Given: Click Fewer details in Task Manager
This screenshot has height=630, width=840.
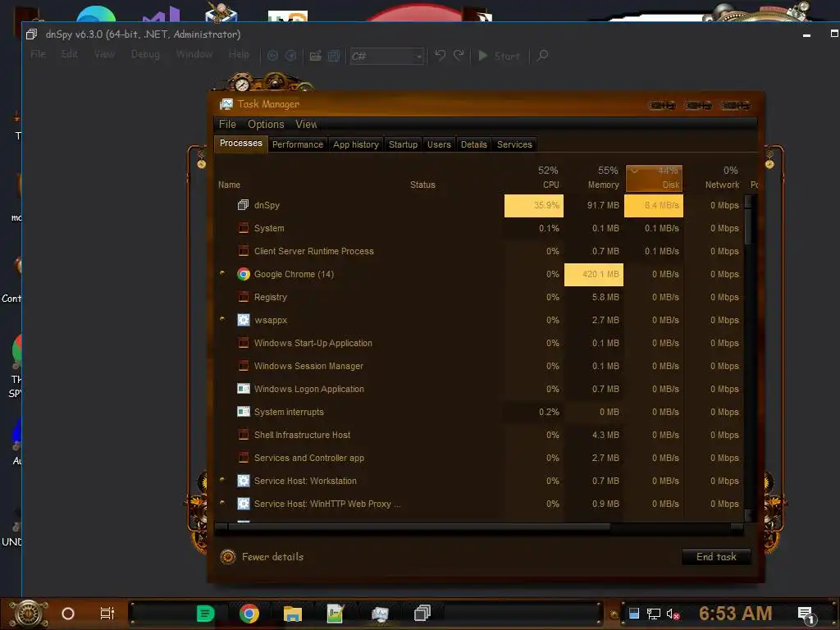Looking at the screenshot, I should (262, 557).
